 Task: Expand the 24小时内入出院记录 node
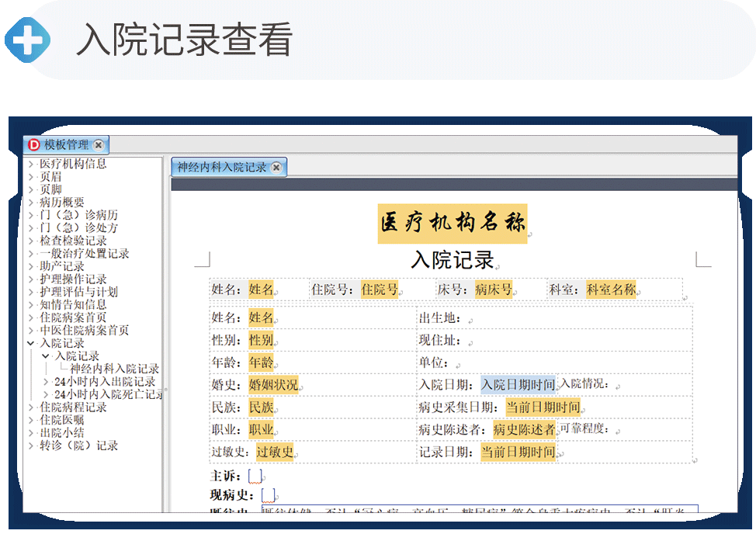pos(46,382)
